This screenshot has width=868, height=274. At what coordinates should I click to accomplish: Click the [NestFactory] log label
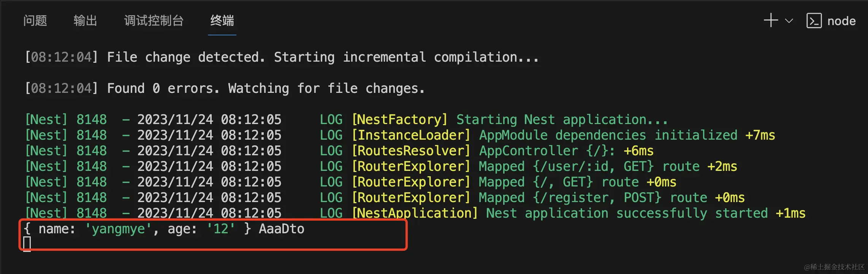click(399, 120)
